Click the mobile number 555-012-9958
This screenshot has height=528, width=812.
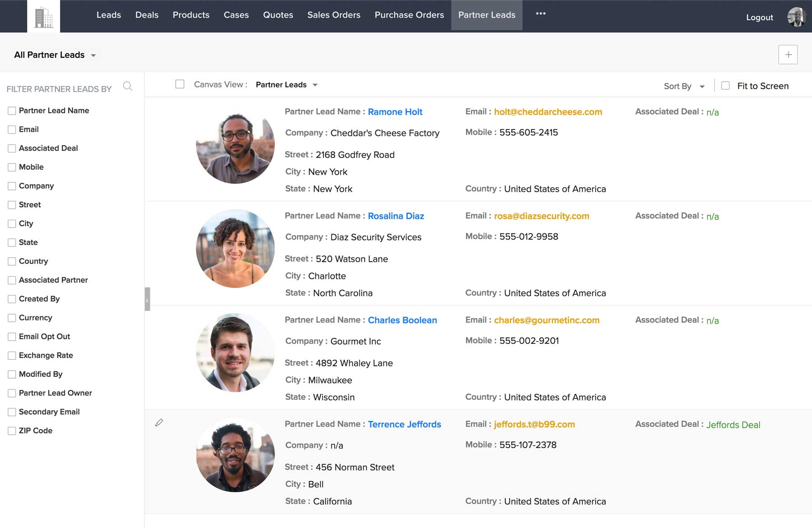529,236
